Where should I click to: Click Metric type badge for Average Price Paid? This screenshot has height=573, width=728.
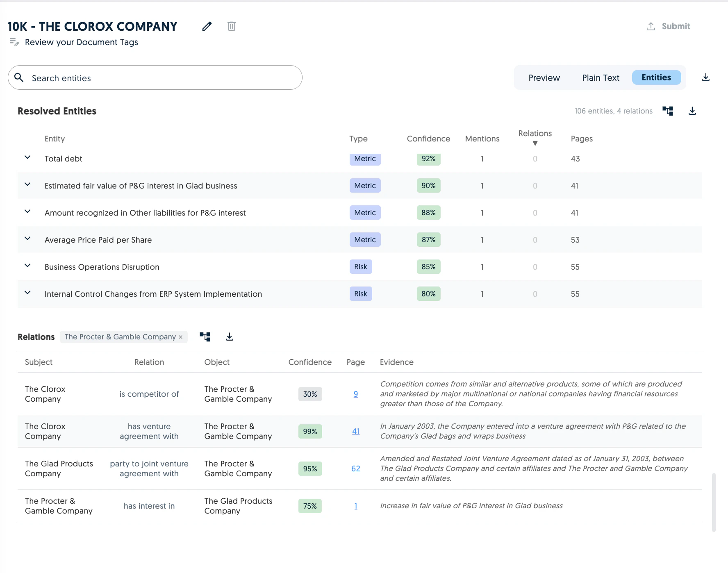click(365, 240)
